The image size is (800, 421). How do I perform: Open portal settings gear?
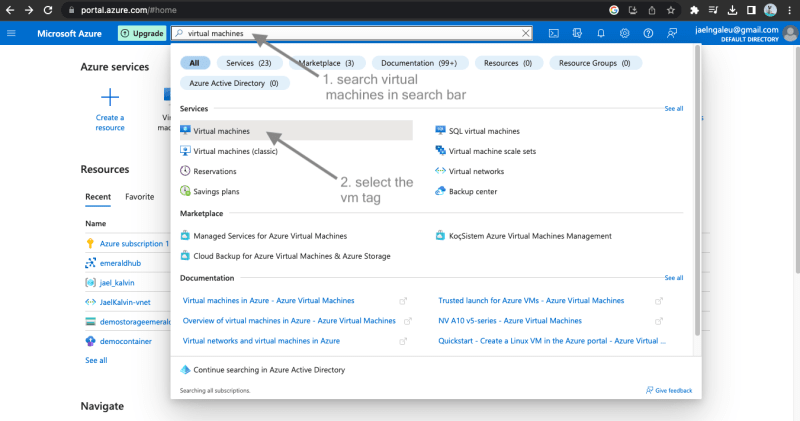624,33
